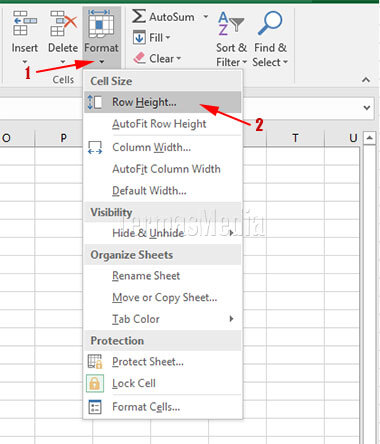Expand the formula bar chevron
Viewport: 380px width, 444px height.
click(367, 108)
